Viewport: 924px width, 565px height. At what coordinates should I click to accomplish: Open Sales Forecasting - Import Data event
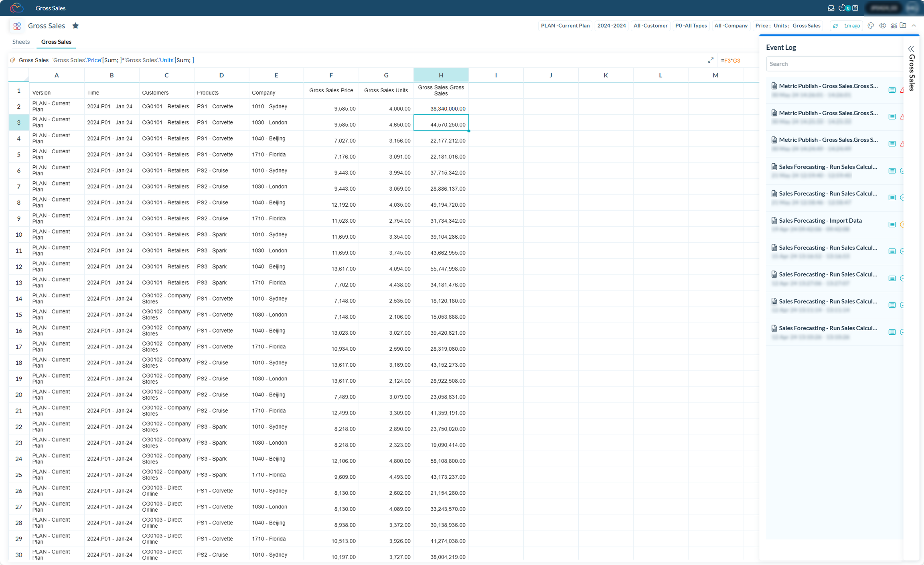pyautogui.click(x=820, y=221)
